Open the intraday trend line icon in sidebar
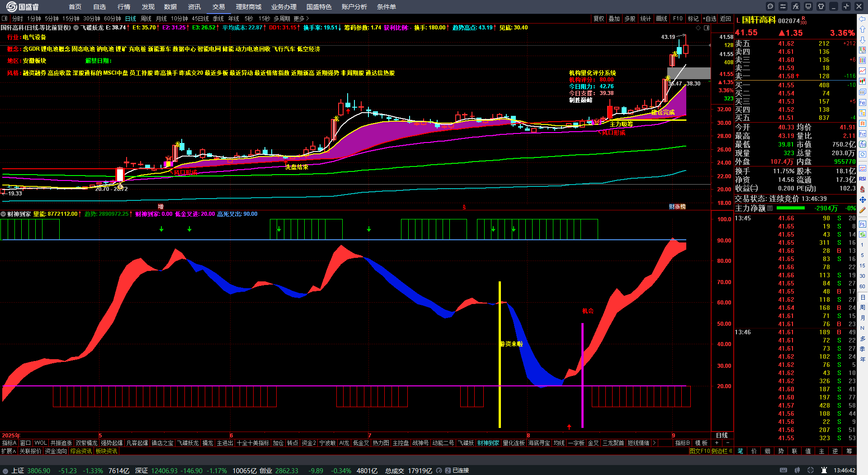Image resolution: width=868 pixels, height=475 pixels. click(863, 71)
